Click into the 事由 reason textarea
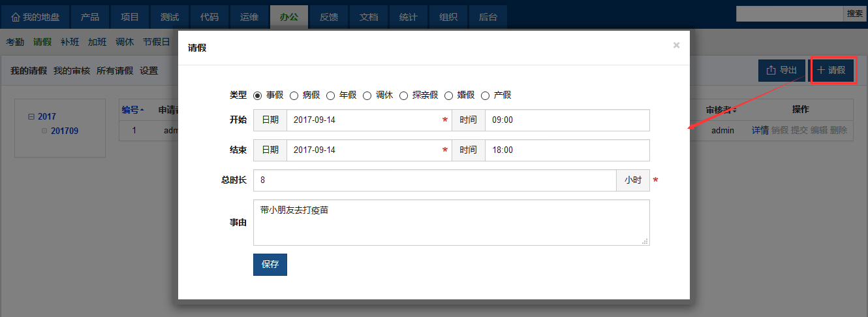The image size is (868, 317). point(451,222)
